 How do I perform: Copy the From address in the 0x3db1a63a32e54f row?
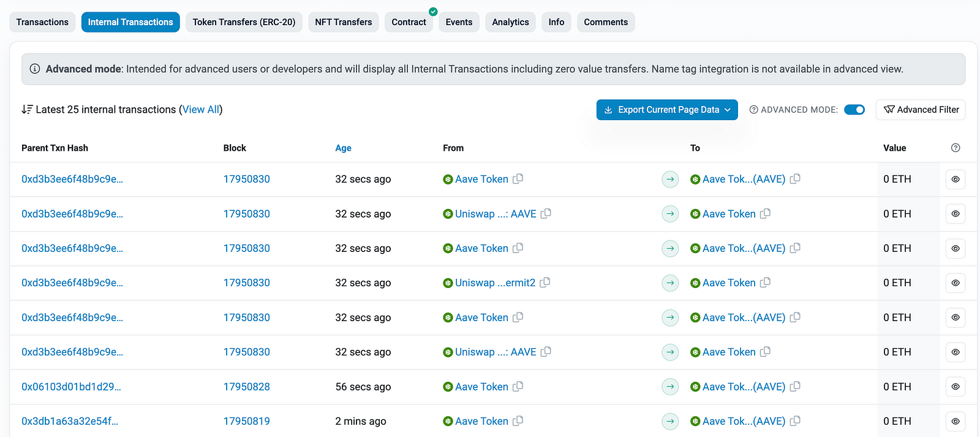[518, 420]
